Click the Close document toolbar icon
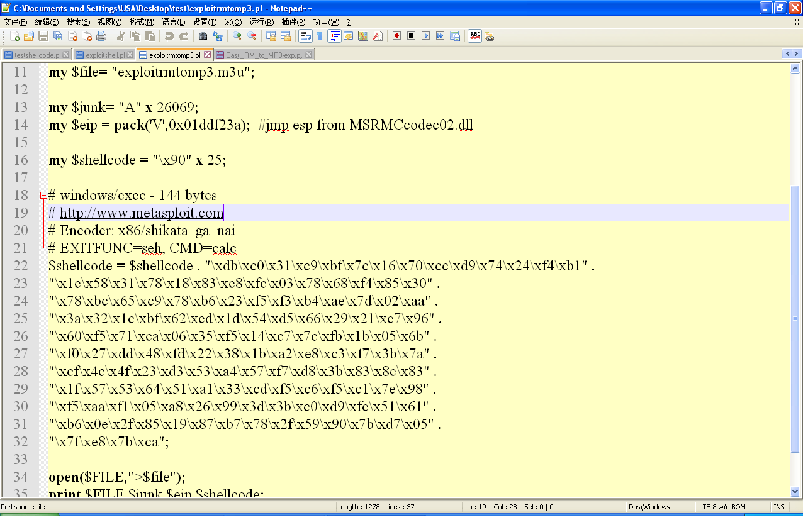This screenshot has width=803, height=532. point(72,36)
